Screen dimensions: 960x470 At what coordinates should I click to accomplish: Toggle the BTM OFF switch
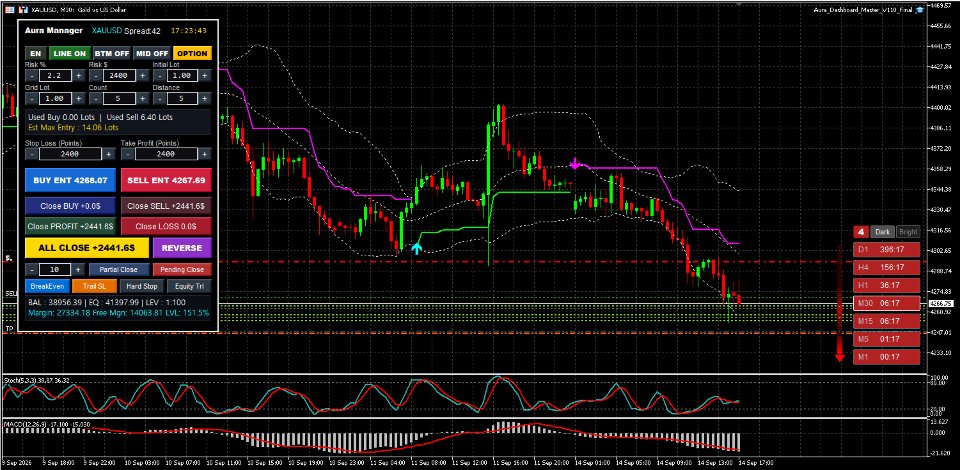(x=112, y=53)
